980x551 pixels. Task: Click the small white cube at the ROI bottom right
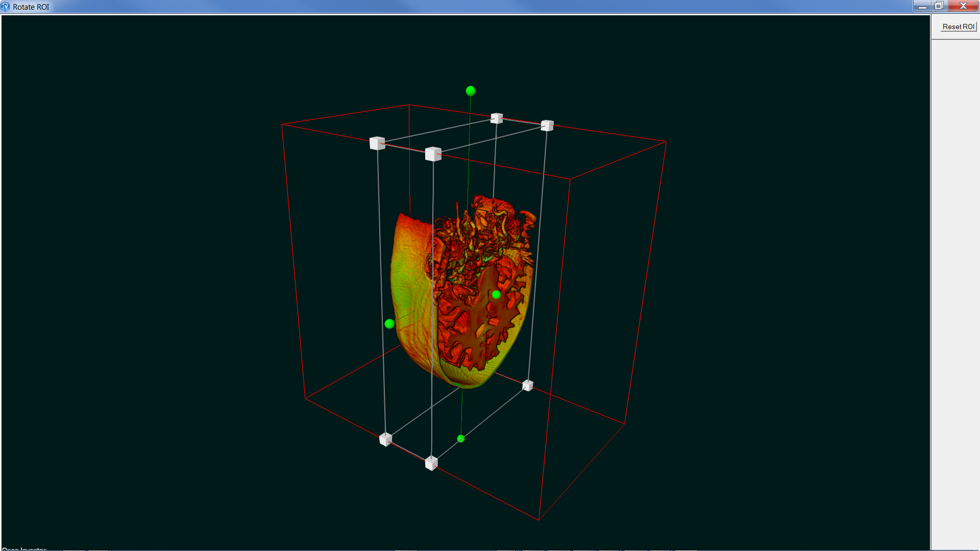[x=528, y=386]
